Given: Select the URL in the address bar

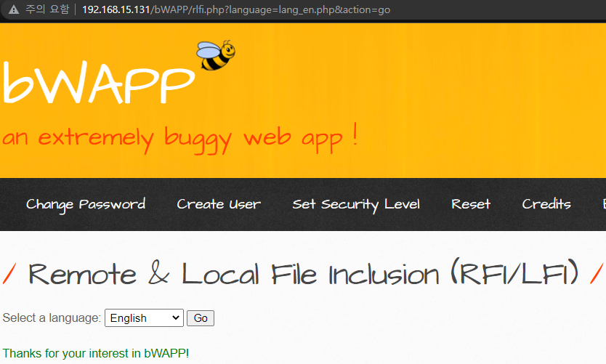Looking at the screenshot, I should pos(236,9).
